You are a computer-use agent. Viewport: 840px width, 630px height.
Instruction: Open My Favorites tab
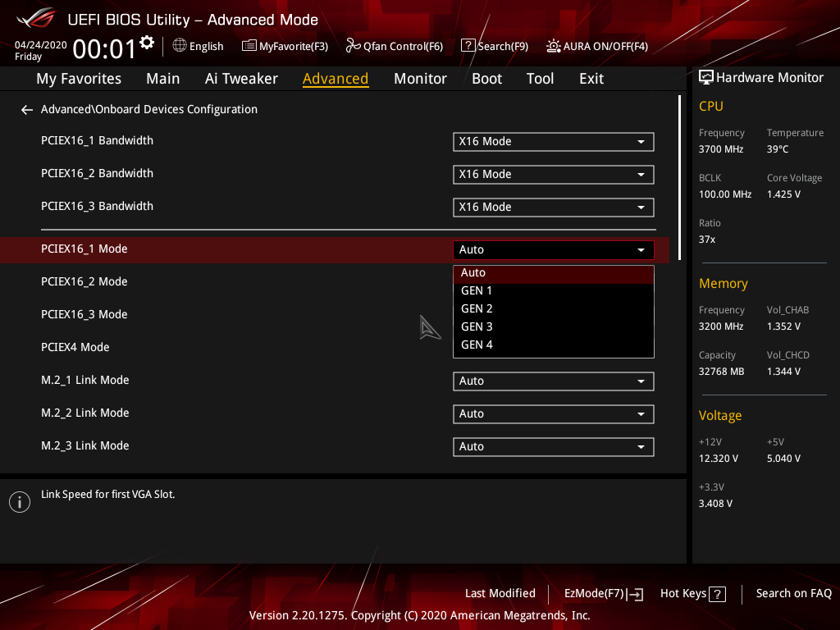(x=79, y=79)
